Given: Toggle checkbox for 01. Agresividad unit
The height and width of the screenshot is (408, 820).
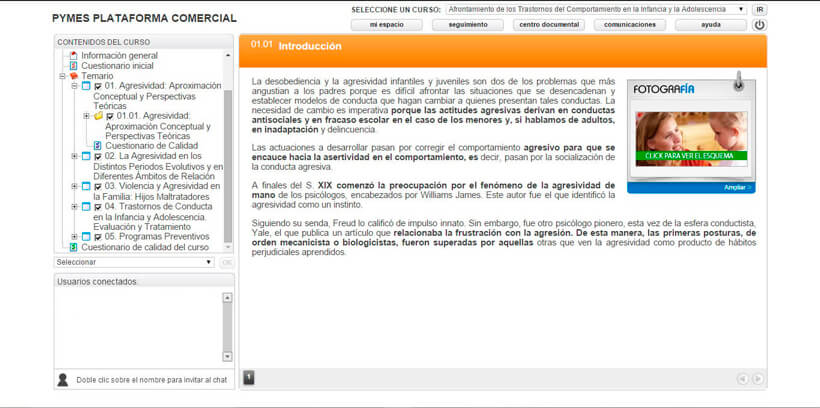Looking at the screenshot, I should coord(98,86).
